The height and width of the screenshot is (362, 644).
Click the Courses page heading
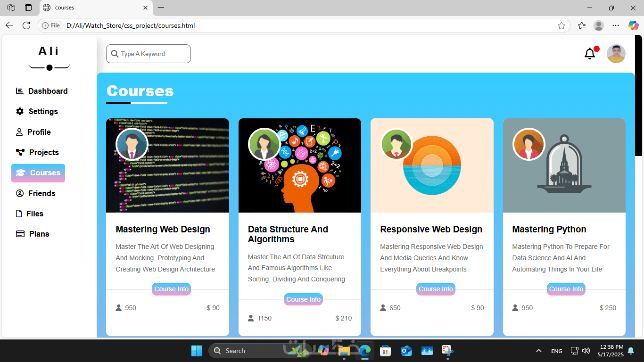point(140,91)
